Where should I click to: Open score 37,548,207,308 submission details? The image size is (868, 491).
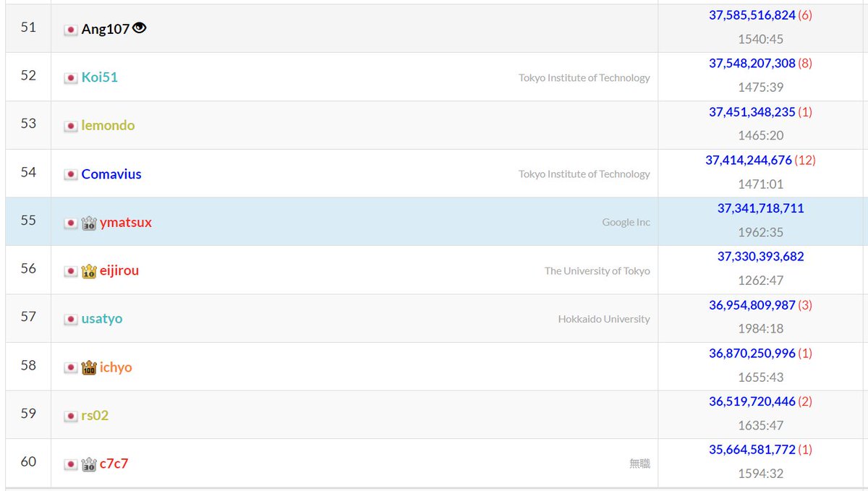752,64
